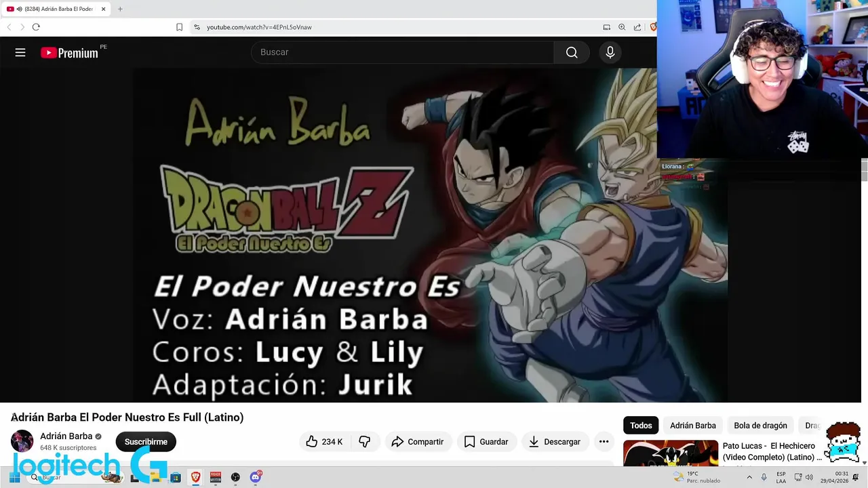Open Voicemeeter app in taskbar

pos(216,478)
